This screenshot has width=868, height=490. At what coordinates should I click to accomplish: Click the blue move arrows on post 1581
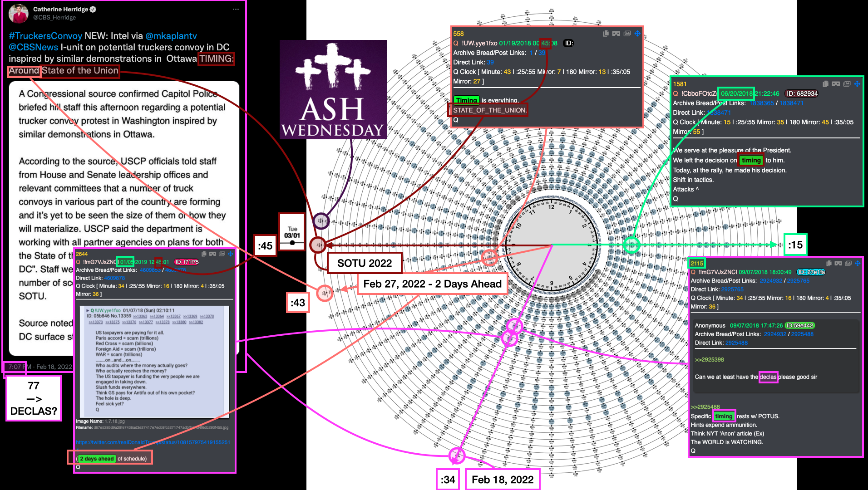point(857,84)
